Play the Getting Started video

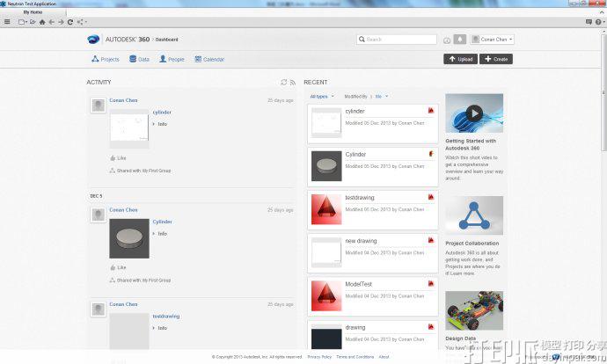[474, 113]
